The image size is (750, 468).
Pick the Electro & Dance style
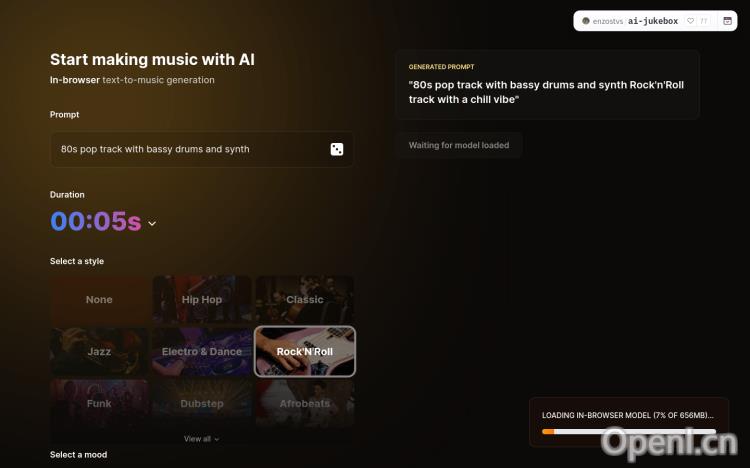pos(202,352)
